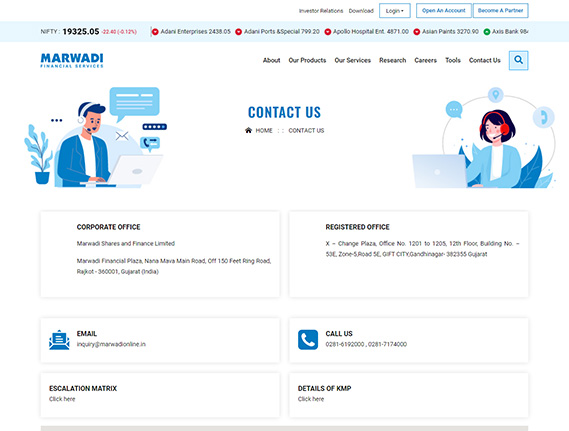
Task: Click the NIFTY 19325.05 value
Action: tap(81, 32)
